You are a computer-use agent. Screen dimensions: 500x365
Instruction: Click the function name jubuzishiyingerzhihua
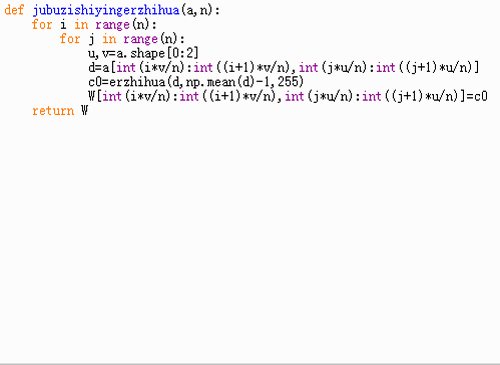pos(106,10)
